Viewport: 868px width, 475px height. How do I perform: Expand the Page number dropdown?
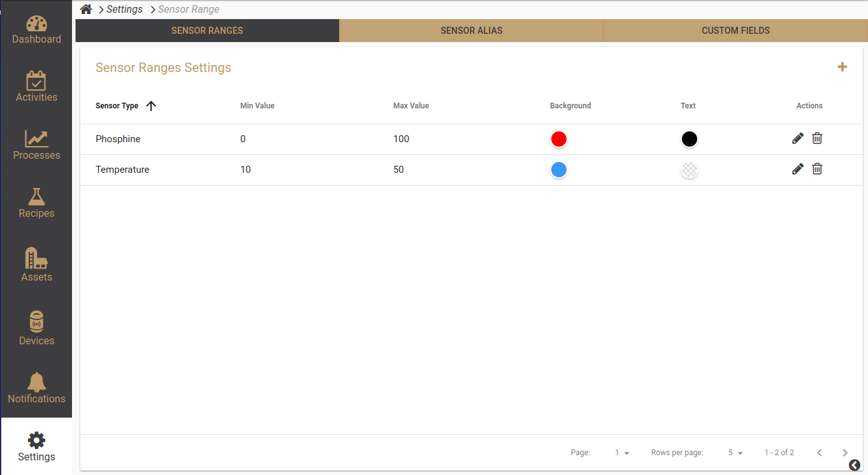(622, 453)
